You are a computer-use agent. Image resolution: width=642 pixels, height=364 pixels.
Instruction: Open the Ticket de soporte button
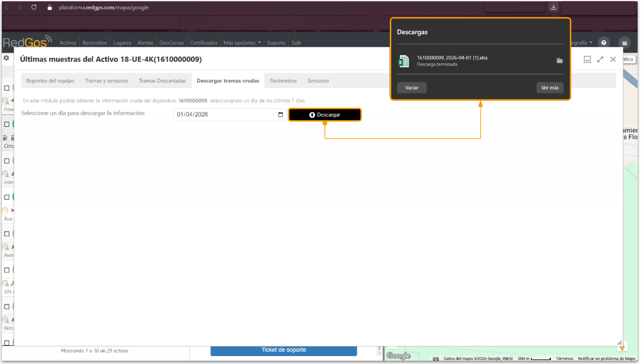click(284, 350)
